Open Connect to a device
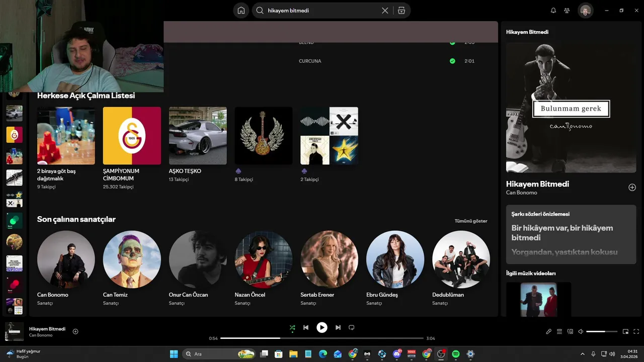 [570, 332]
